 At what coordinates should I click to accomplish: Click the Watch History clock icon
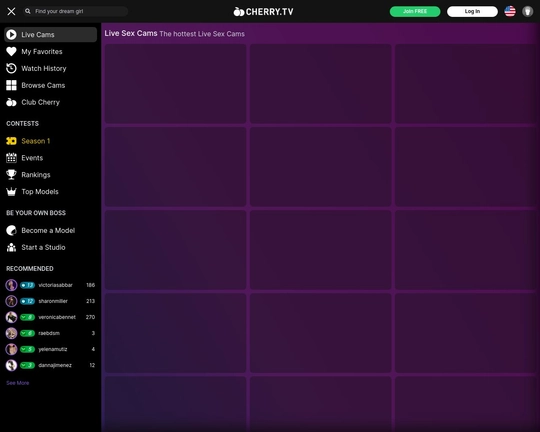point(11,68)
